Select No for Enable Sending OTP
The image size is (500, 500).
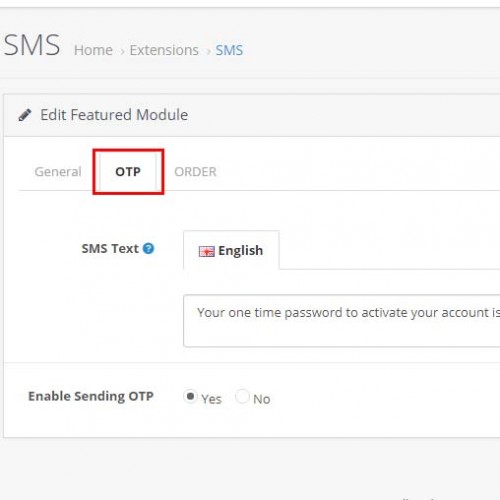[x=242, y=397]
